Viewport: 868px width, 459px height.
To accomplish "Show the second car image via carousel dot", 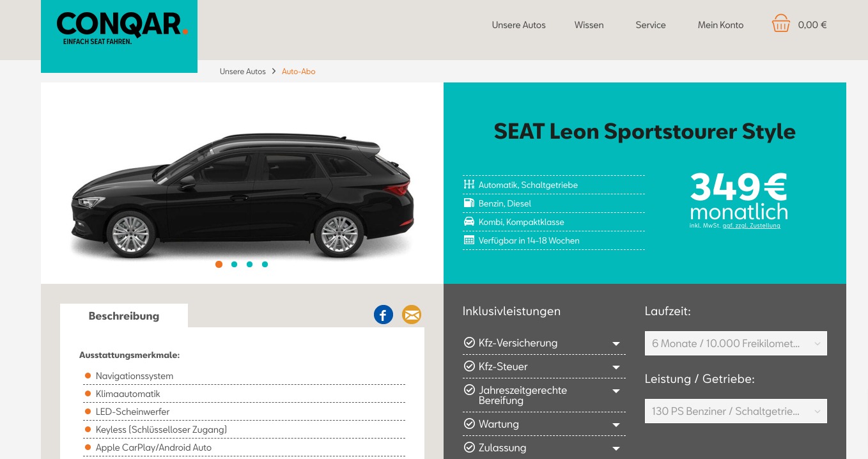I will coord(234,264).
